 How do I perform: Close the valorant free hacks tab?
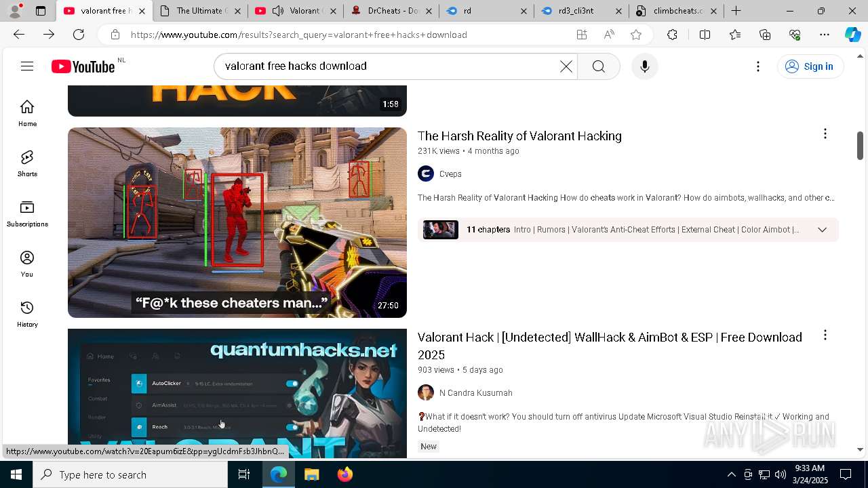click(x=142, y=11)
